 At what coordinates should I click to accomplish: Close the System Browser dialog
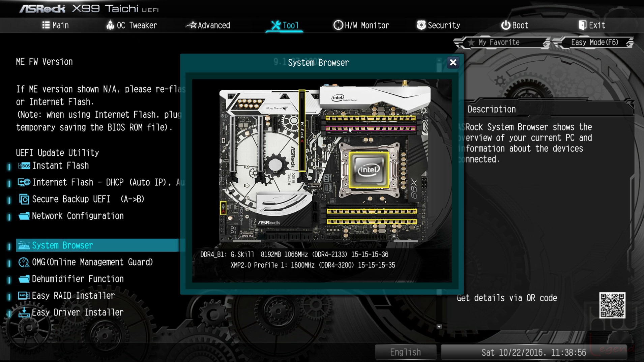453,62
